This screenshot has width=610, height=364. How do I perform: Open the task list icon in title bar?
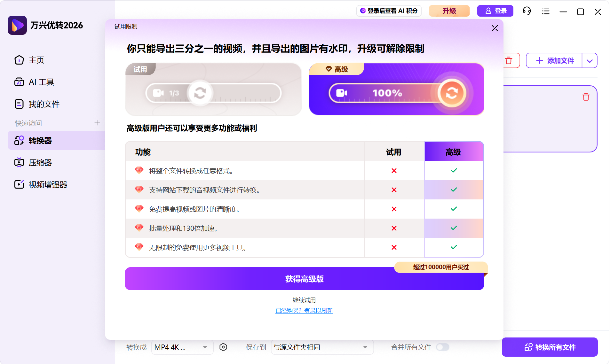click(x=545, y=11)
